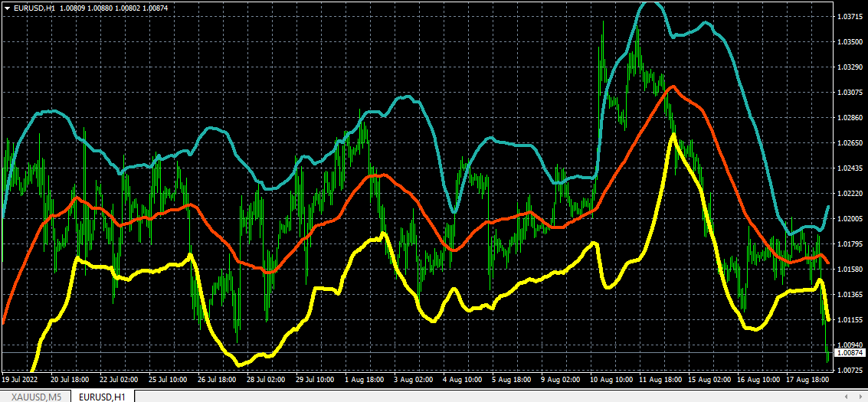Image resolution: width=868 pixels, height=402 pixels.
Task: Click the 28 Jul 02:00 time label
Action: pos(266,380)
